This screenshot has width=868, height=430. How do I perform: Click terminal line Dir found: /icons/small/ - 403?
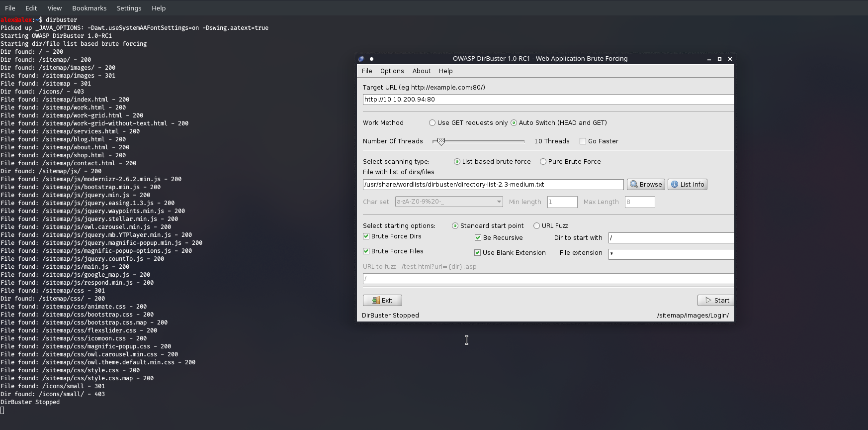(x=53, y=394)
